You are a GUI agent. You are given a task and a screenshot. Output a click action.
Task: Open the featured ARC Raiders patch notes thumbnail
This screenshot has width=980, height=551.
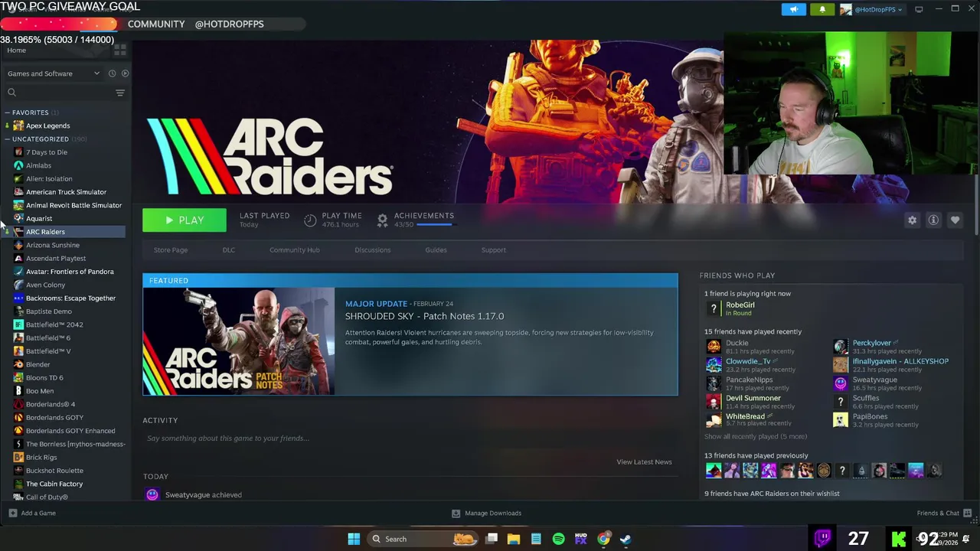point(239,341)
